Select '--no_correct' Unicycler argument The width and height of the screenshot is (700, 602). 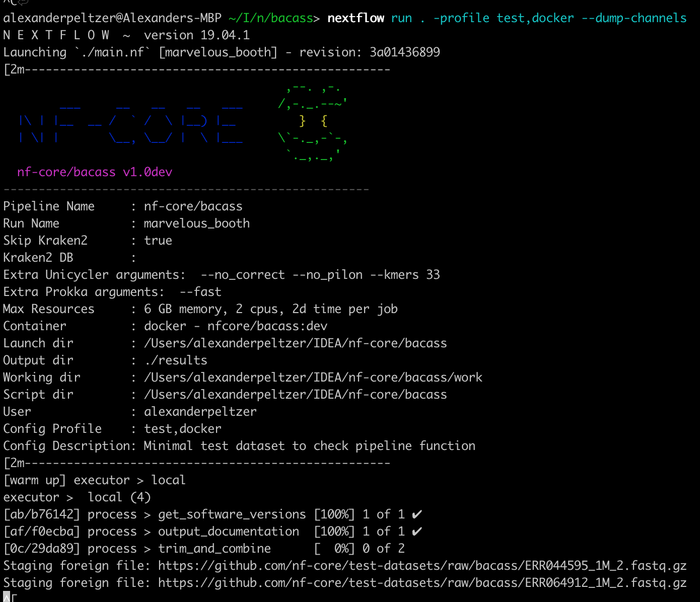click(x=243, y=275)
